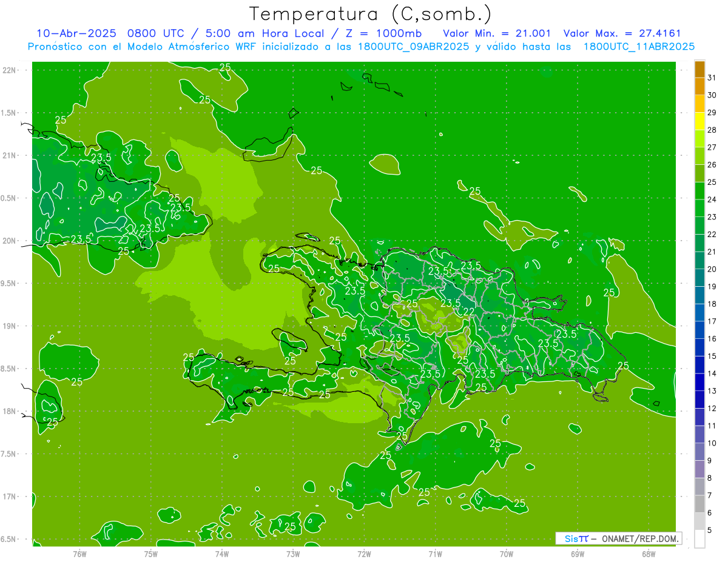This screenshot has height=562, width=728.
Task: Click the color bar segment between 30 and 31
Action: (x=699, y=87)
